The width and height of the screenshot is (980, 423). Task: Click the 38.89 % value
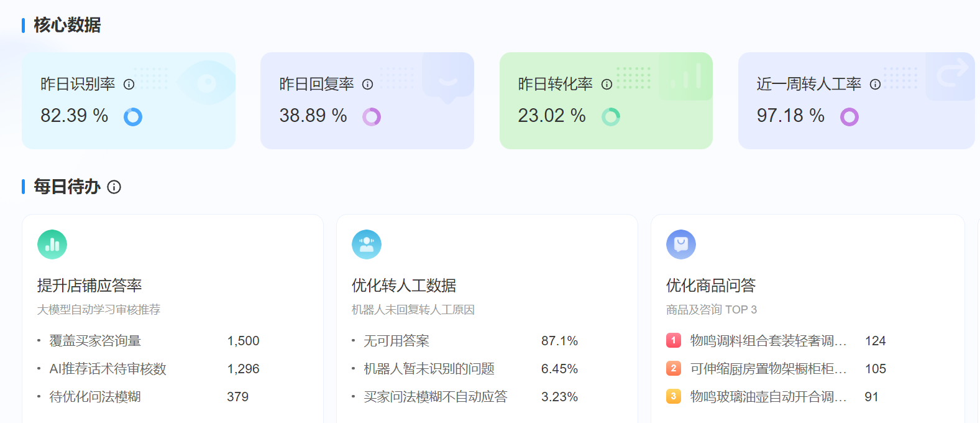point(313,116)
